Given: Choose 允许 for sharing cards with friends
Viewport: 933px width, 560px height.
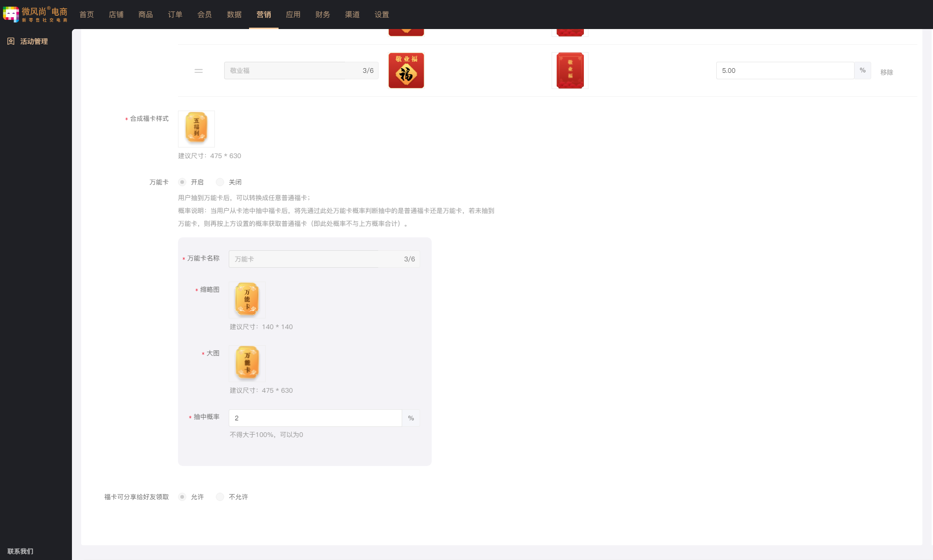Looking at the screenshot, I should click(183, 497).
